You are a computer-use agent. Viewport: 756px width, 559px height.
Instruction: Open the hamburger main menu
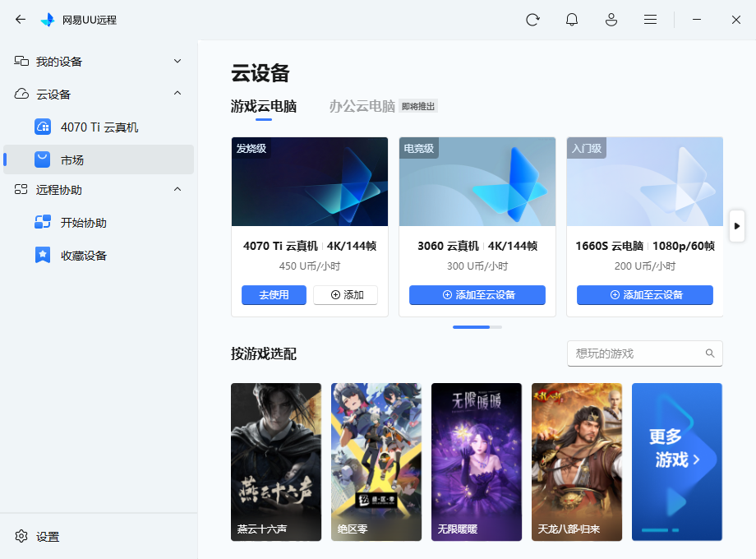point(651,20)
